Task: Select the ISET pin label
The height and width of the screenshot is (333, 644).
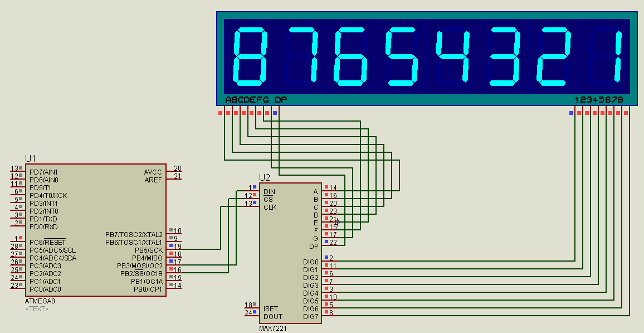Action: tap(271, 309)
